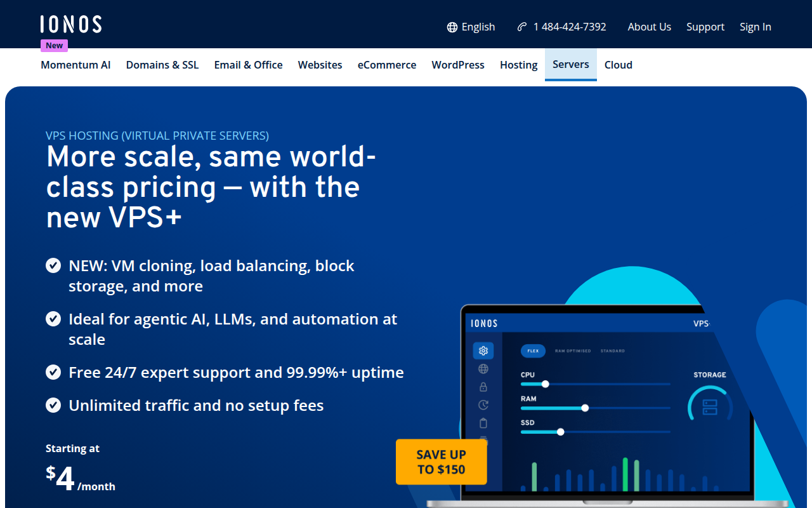Image resolution: width=812 pixels, height=508 pixels.
Task: Click the clipboard icon in laptop sidebar
Action: coord(483,423)
